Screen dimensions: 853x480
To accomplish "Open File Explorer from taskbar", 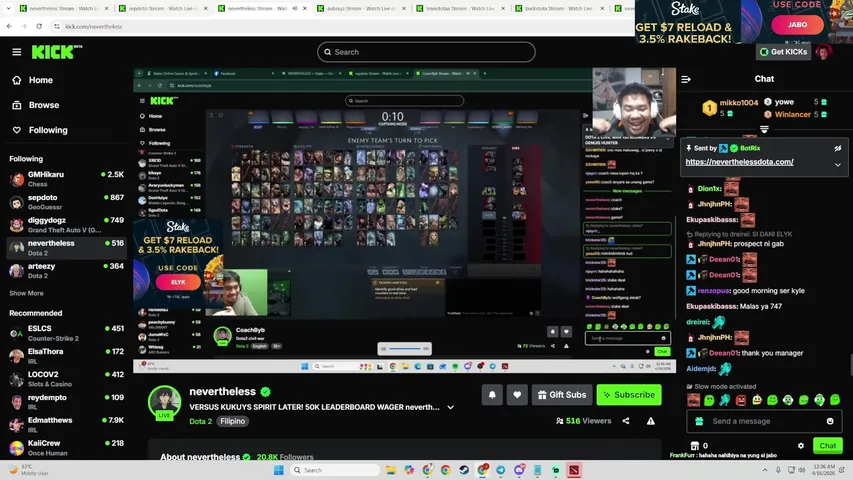I will pyautogui.click(x=391, y=470).
